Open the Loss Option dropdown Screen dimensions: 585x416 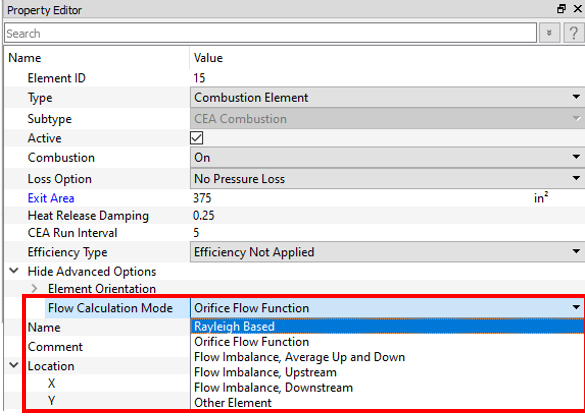(388, 179)
